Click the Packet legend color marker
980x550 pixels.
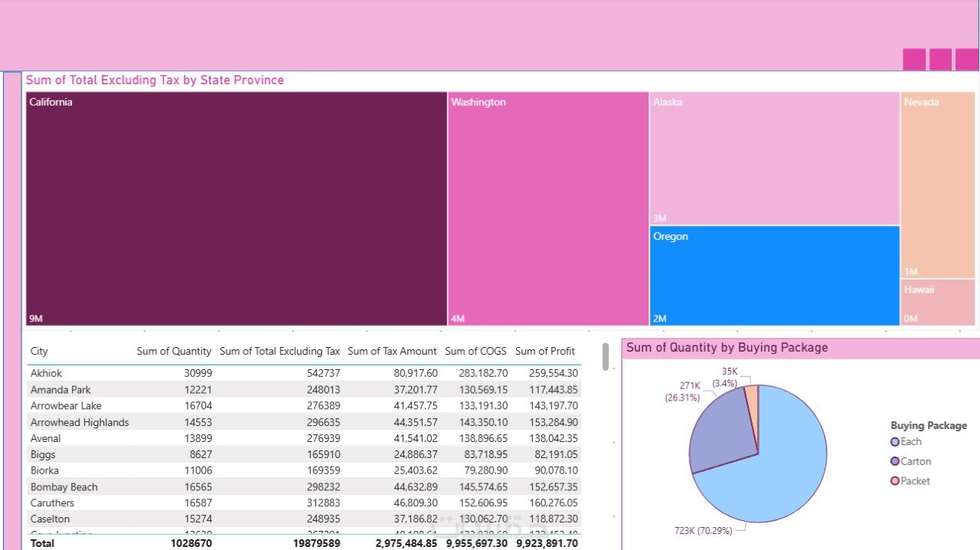[895, 481]
